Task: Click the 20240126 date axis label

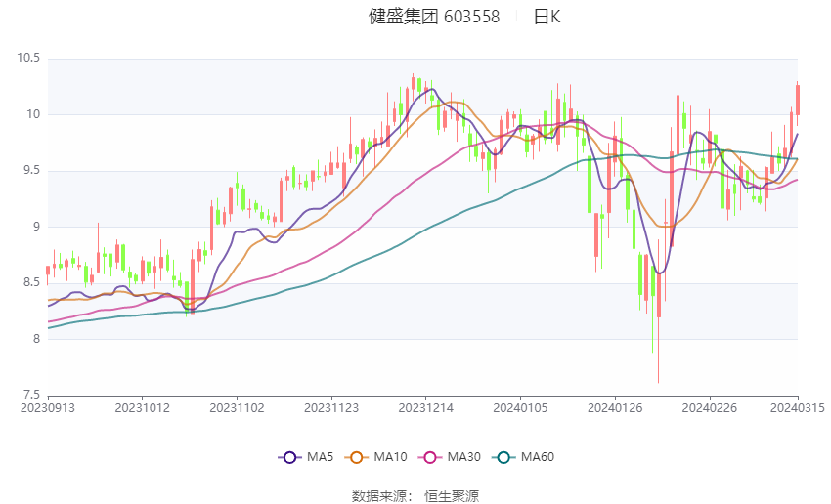Action: (615, 408)
